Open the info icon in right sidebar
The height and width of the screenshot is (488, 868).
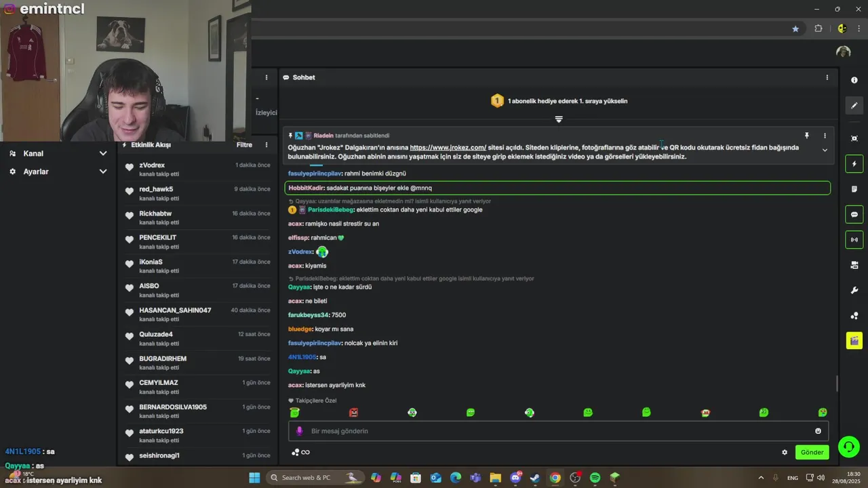click(x=854, y=80)
